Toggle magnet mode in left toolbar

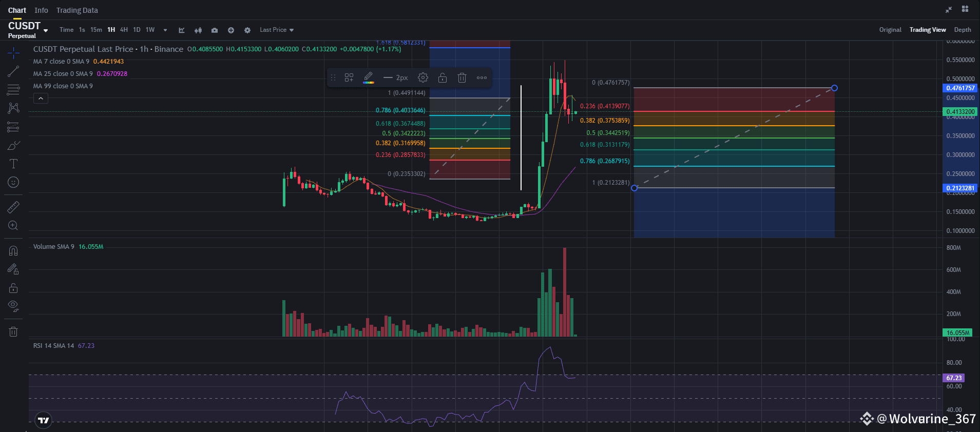[14, 250]
